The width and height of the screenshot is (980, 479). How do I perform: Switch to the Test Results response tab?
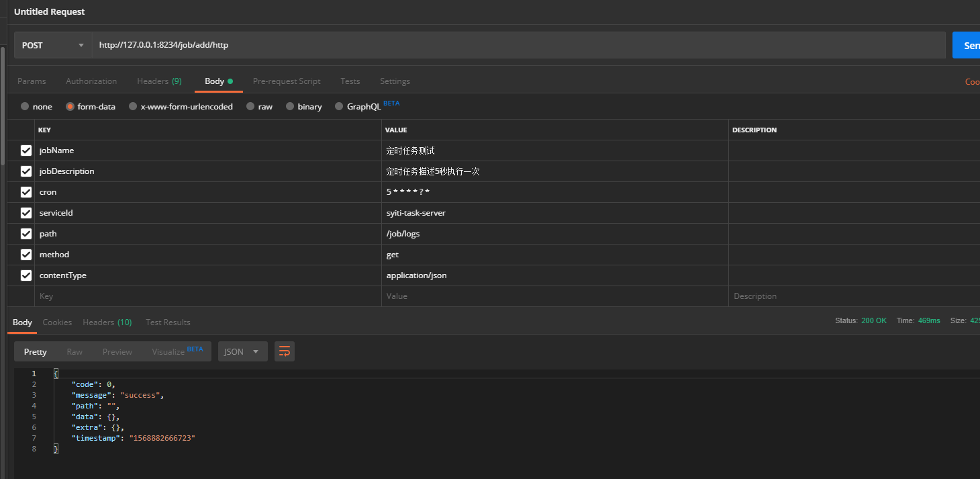(x=167, y=322)
